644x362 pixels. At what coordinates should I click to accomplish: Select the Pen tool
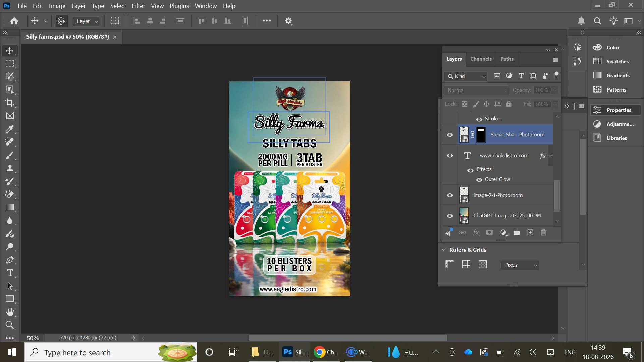(10, 260)
